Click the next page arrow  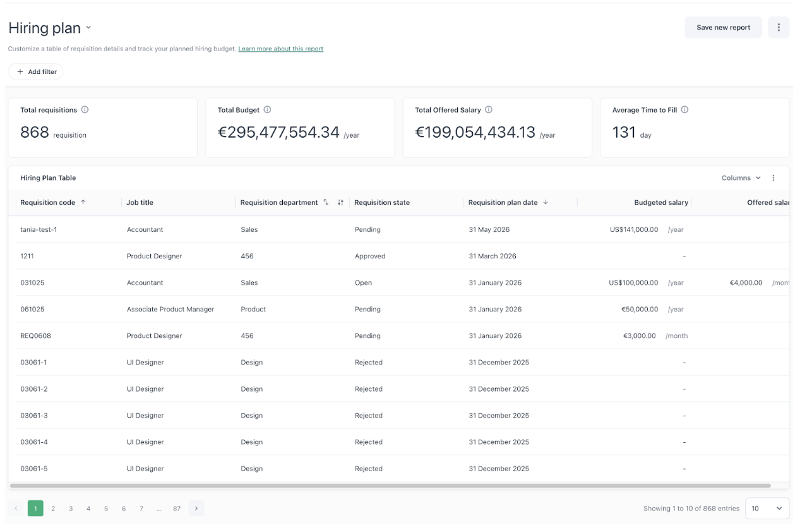196,509
